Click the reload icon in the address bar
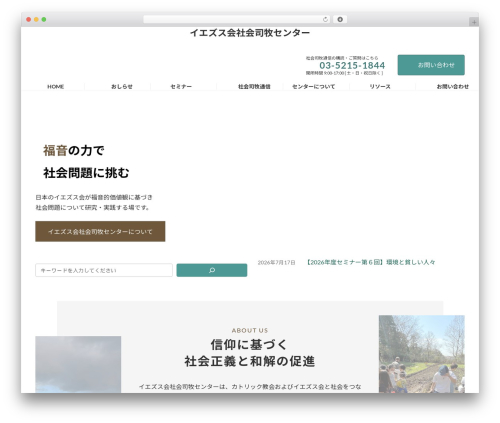This screenshot has height=423, width=500. [325, 20]
